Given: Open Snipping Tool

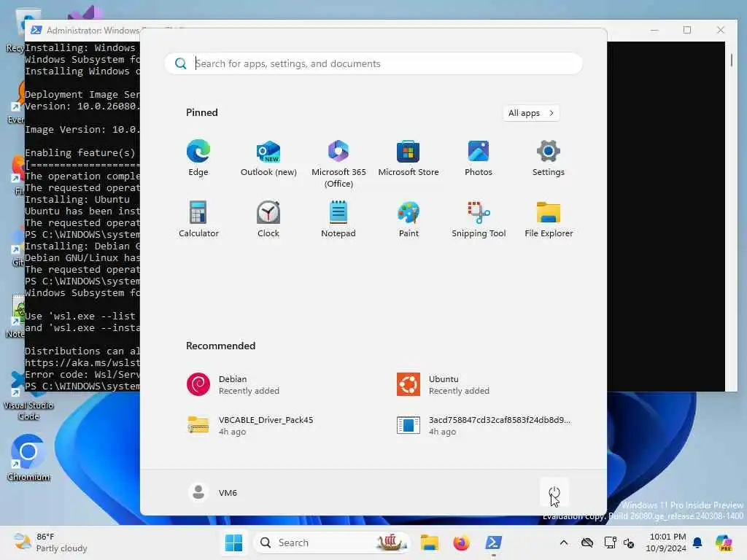Looking at the screenshot, I should pos(479,219).
